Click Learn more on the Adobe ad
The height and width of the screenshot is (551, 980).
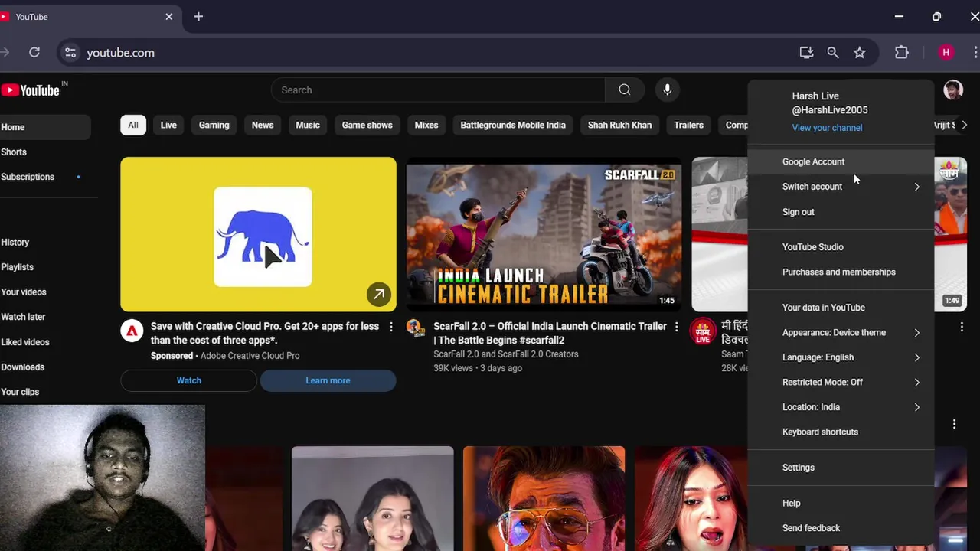pos(328,380)
